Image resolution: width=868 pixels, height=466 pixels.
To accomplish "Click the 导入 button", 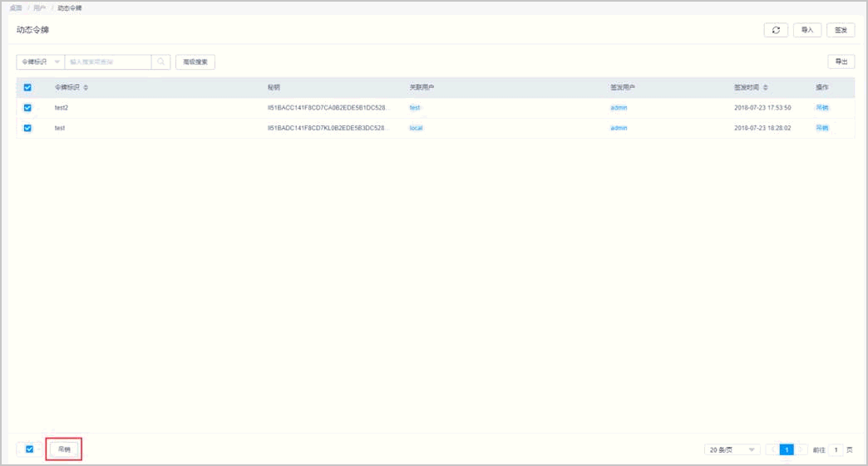I will (x=806, y=30).
